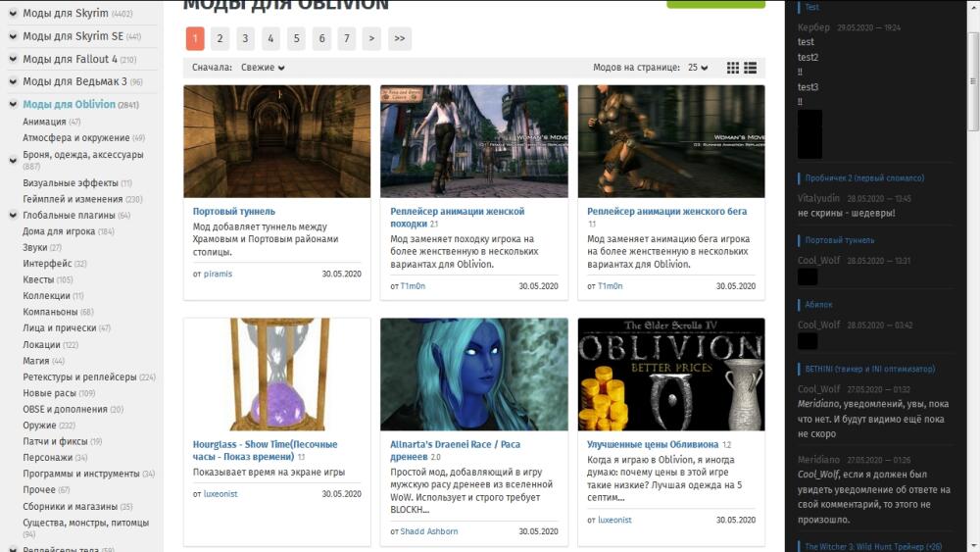
Task: Open Локации category
Action: click(41, 344)
